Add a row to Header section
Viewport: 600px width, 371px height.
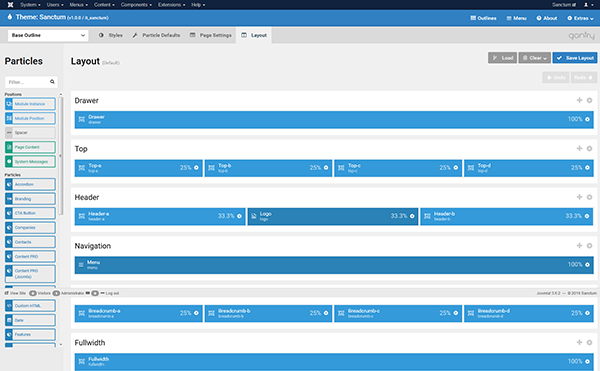(579, 197)
